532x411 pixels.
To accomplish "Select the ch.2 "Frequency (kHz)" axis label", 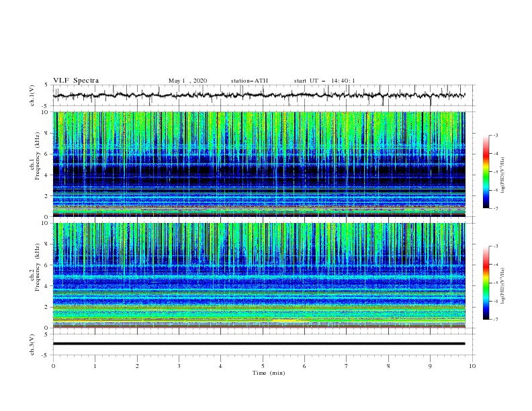I will point(37,267).
